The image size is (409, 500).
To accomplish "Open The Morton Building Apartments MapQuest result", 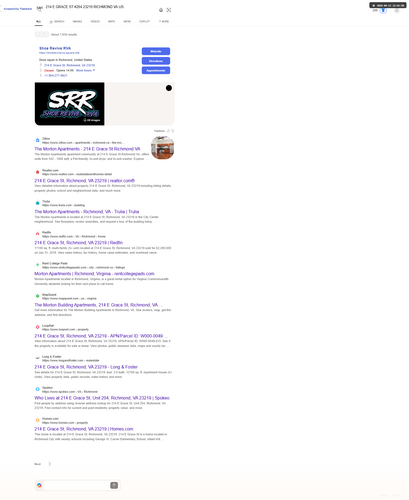I will 98,305.
